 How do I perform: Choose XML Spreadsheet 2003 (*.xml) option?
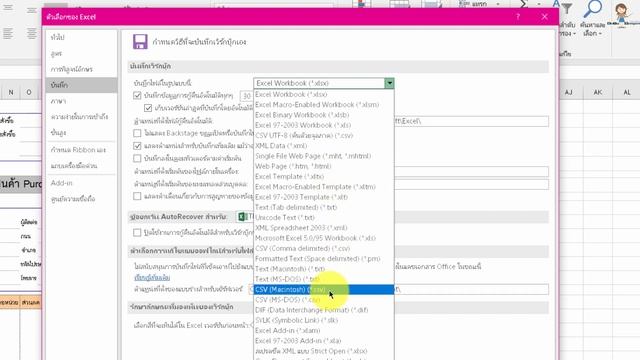[x=324, y=228]
